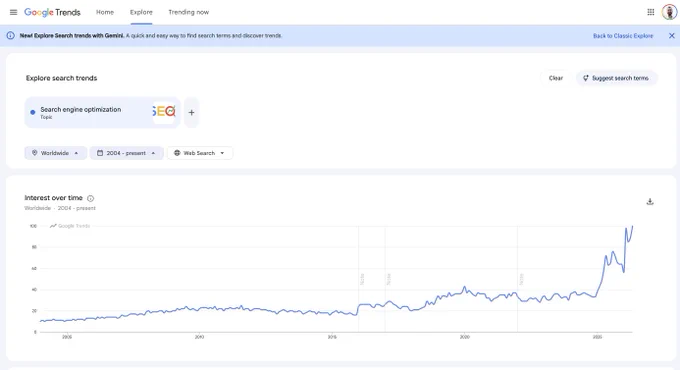
Task: Go to the Home tab
Action: tap(105, 12)
